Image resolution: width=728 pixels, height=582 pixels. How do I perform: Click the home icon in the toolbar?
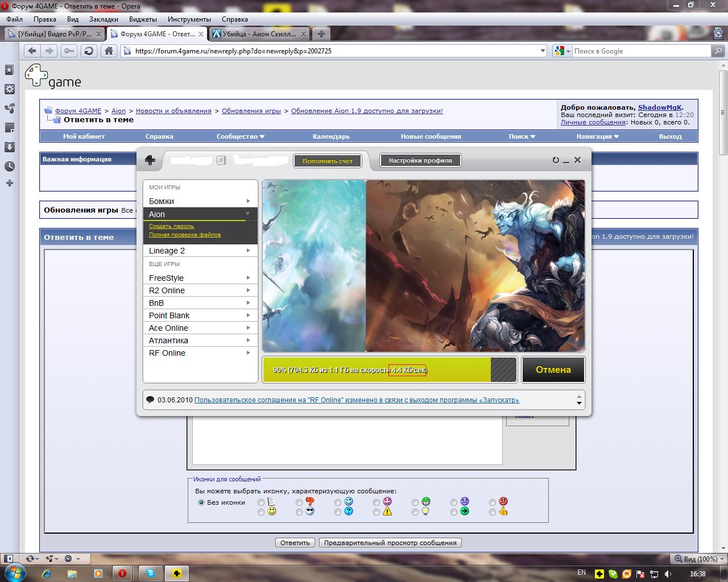[x=109, y=51]
